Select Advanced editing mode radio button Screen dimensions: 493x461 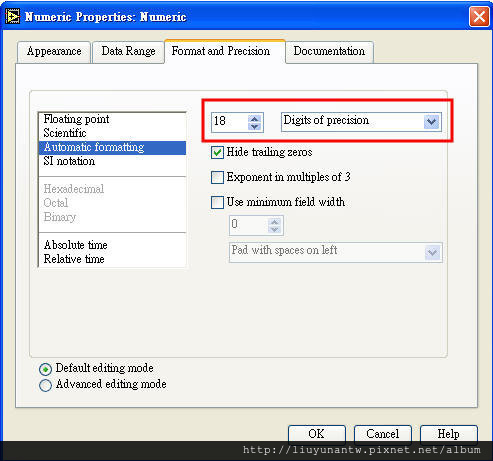45,385
